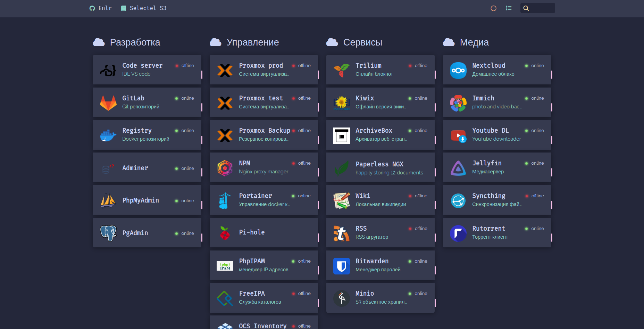Click the PhpMyAdmin sailboat icon
The height and width of the screenshot is (329, 644).
108,200
